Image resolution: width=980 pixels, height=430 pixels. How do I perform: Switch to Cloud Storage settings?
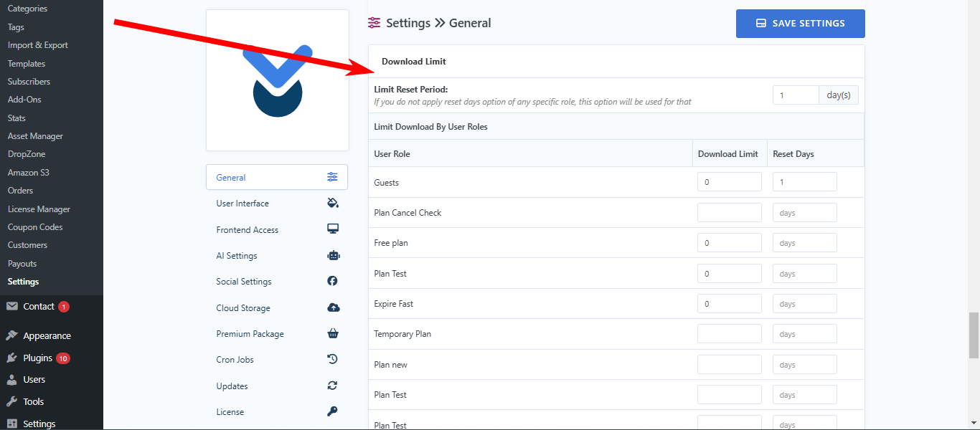pos(277,307)
